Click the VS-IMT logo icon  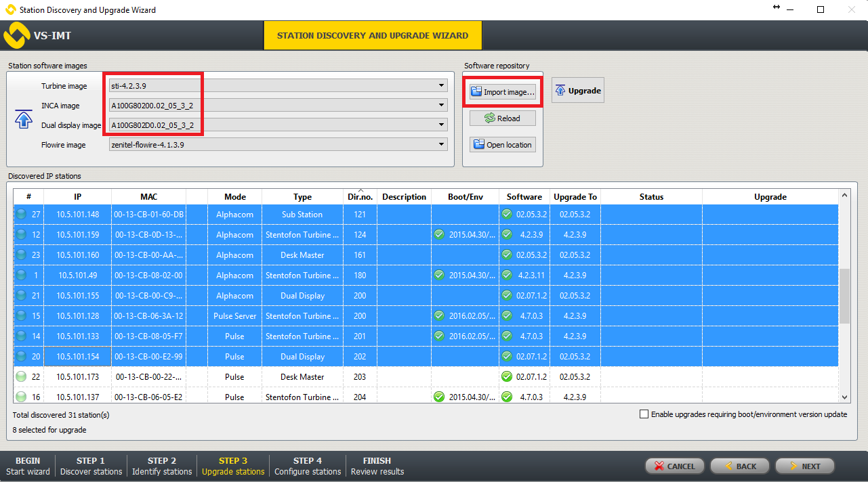pyautogui.click(x=16, y=35)
